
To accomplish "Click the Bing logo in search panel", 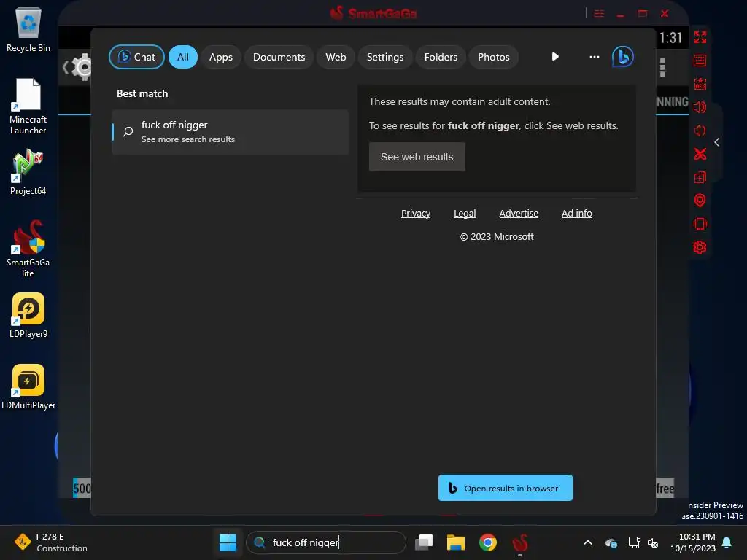I will point(623,57).
